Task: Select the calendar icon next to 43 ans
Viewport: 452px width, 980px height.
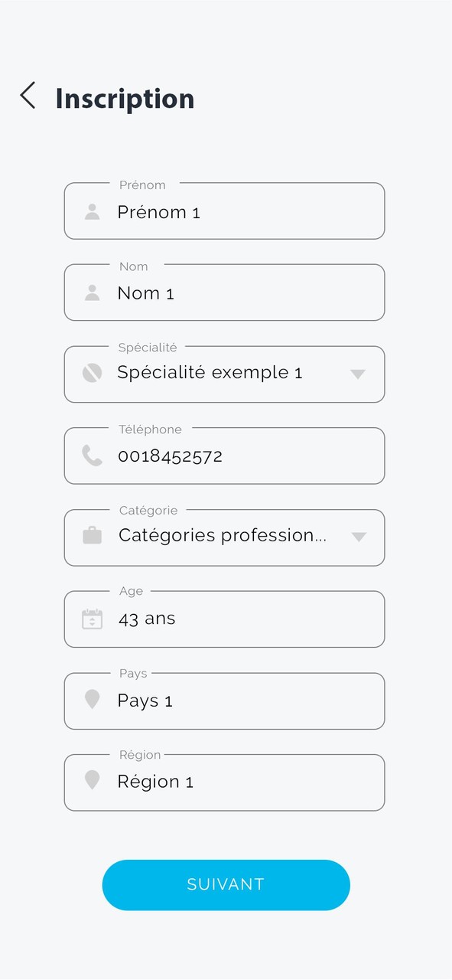Action: (92, 619)
